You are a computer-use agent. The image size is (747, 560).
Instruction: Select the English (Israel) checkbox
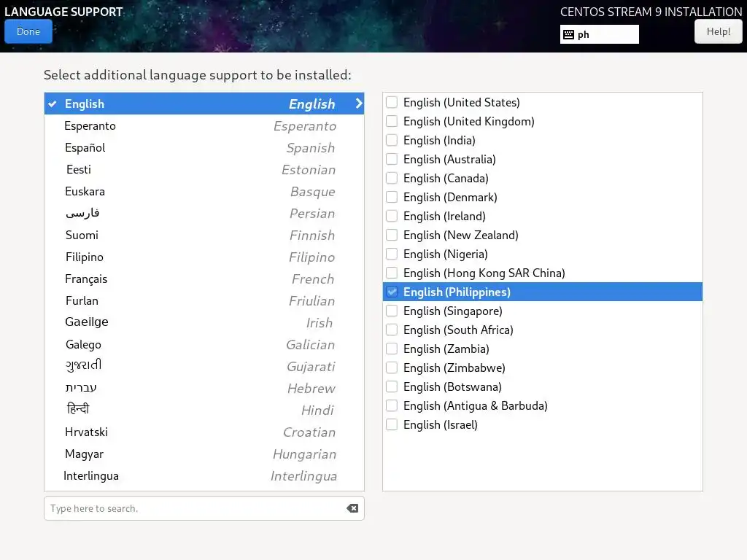coord(392,424)
